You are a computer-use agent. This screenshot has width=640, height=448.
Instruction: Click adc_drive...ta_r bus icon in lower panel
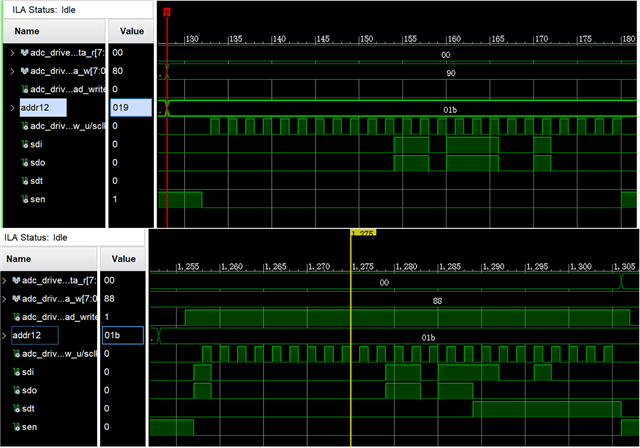pos(16,281)
